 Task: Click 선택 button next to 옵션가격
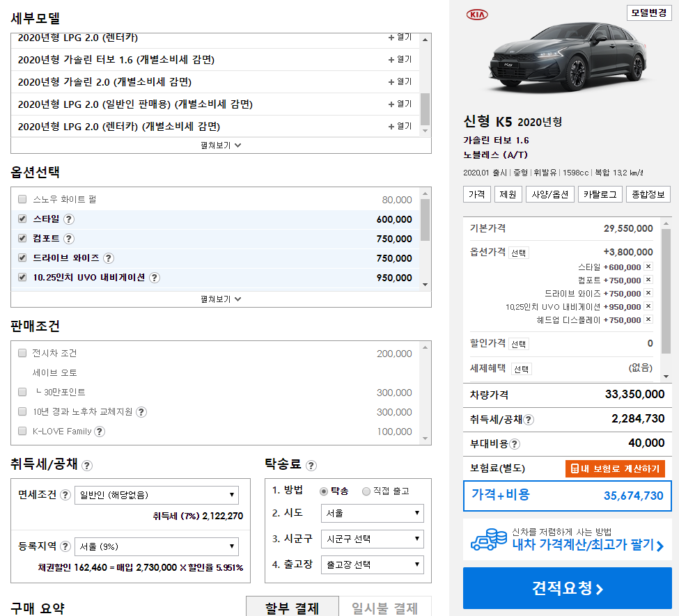pyautogui.click(x=518, y=253)
